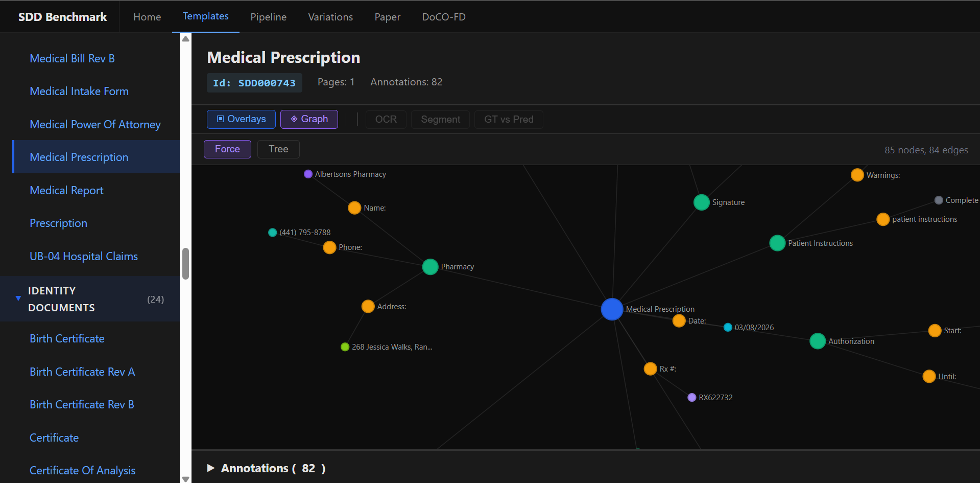Open the Templates navigation item
This screenshot has height=483, width=980.
(x=205, y=16)
